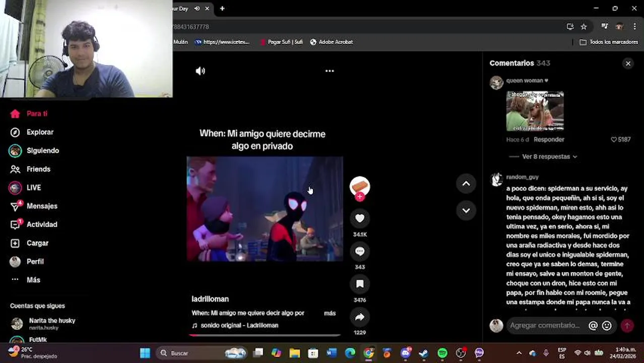Reply to queen woman's comment
644x363 pixels.
[549, 140]
